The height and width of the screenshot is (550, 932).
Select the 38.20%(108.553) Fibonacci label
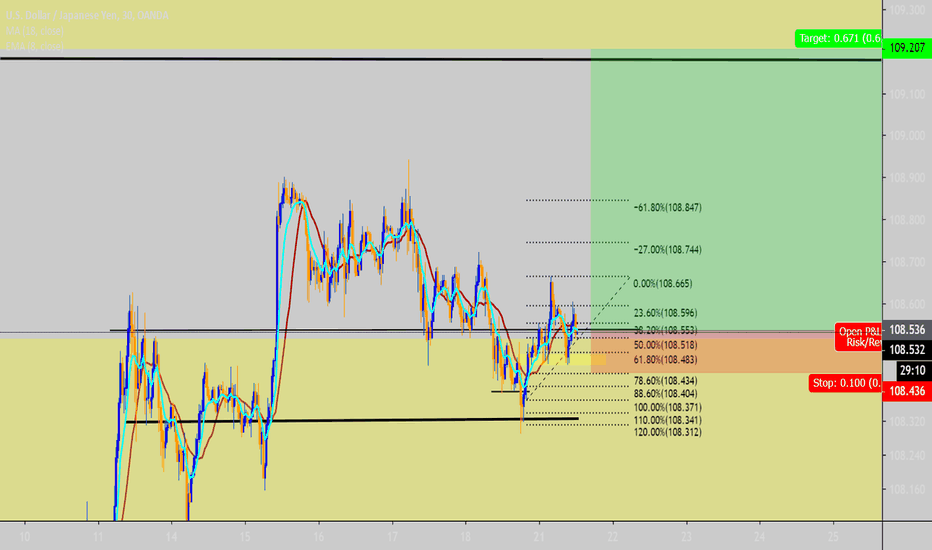click(665, 330)
